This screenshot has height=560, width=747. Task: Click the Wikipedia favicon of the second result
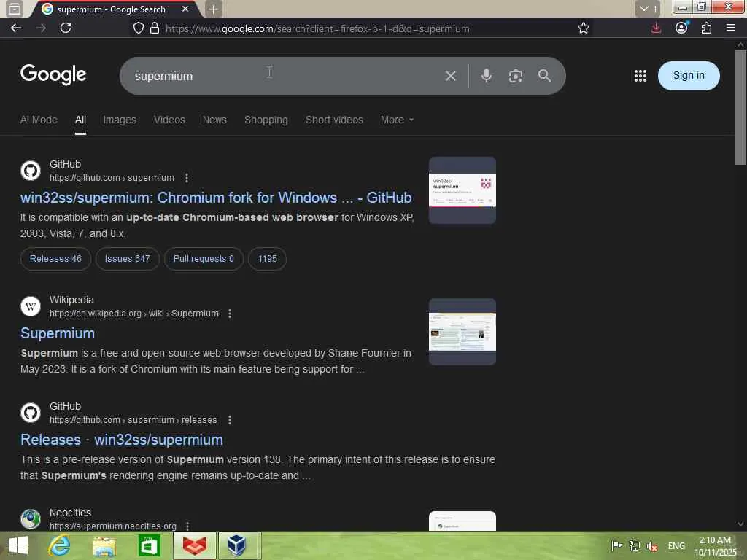tap(31, 306)
